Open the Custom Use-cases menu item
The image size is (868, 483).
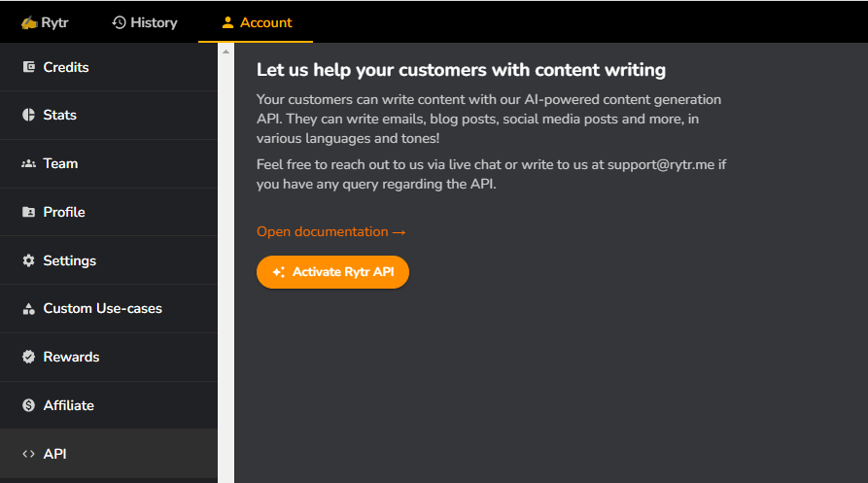click(x=102, y=309)
